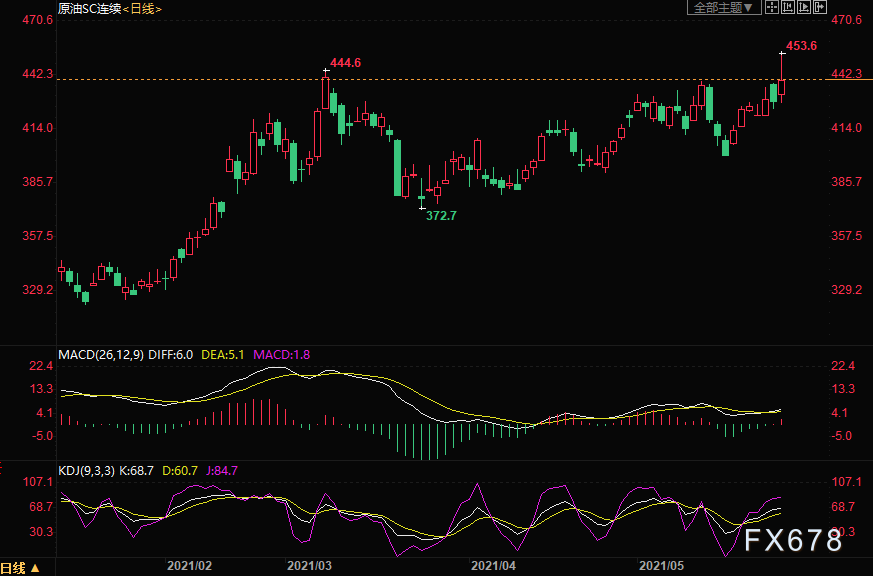Click the jump-to-start chart icon
Screen dimensions: 873x576
tap(788, 8)
